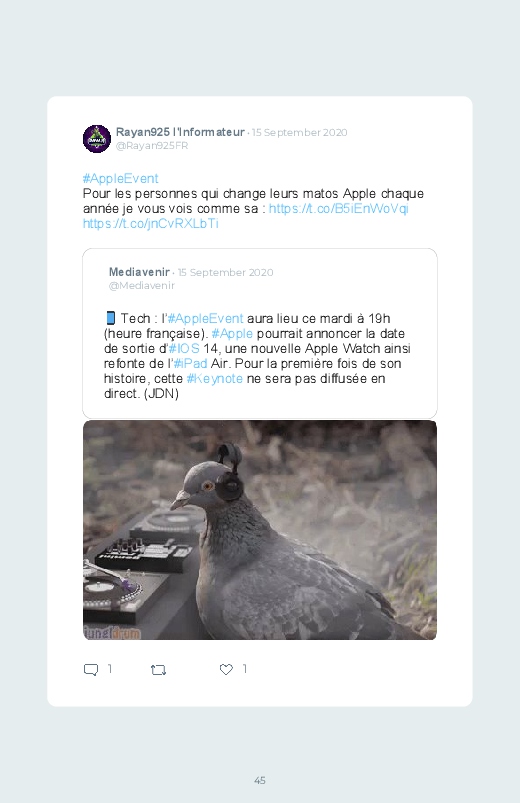
Task: Click the reply speech bubble icon
Action: [91, 669]
